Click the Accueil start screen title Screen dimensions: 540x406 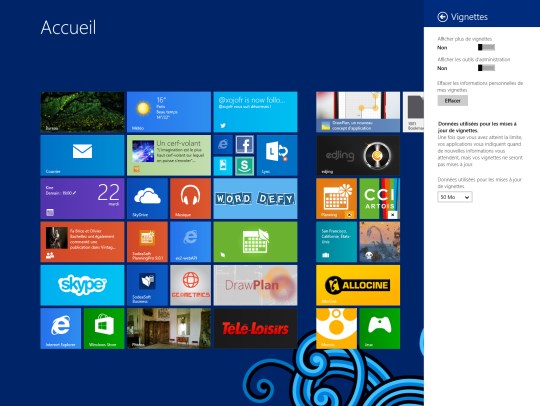(68, 28)
